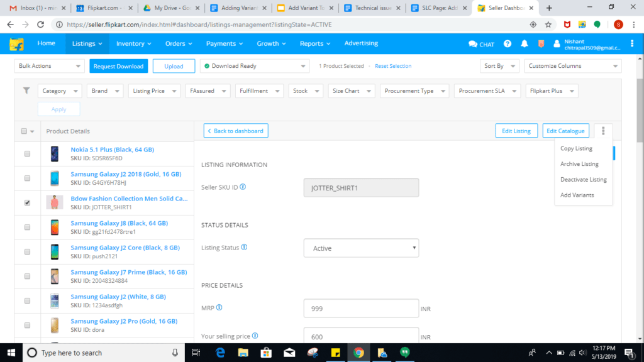Open the Procurement Type filter dropdown
Viewport: 644px width, 362px height.
[414, 90]
